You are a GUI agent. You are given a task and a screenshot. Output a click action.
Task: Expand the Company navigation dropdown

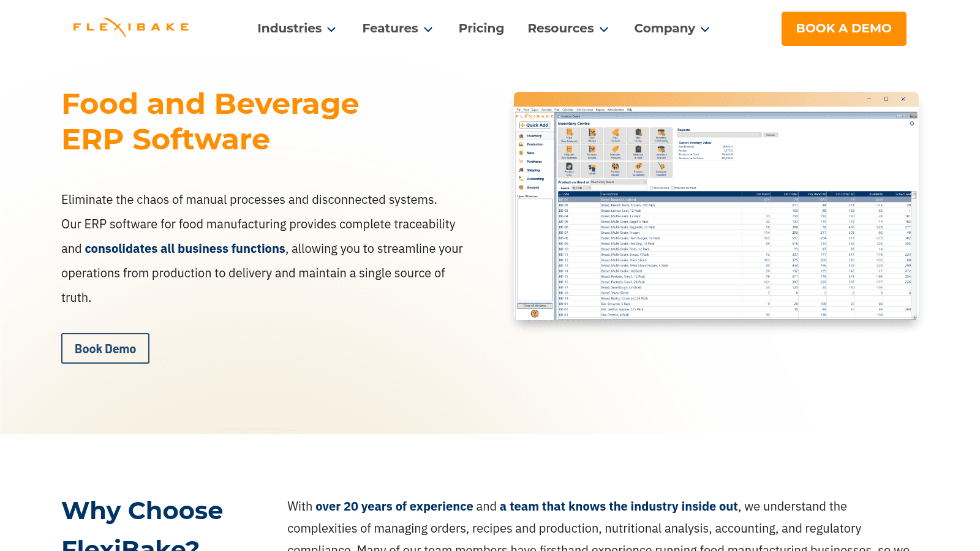click(672, 28)
